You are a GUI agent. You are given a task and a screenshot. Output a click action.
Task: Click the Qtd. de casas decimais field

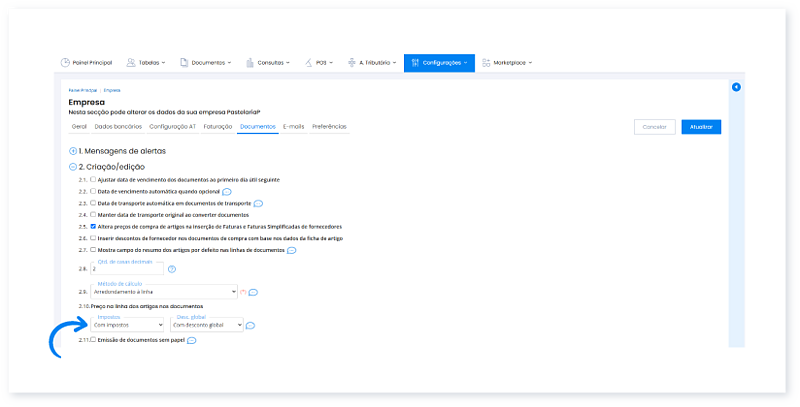point(126,269)
